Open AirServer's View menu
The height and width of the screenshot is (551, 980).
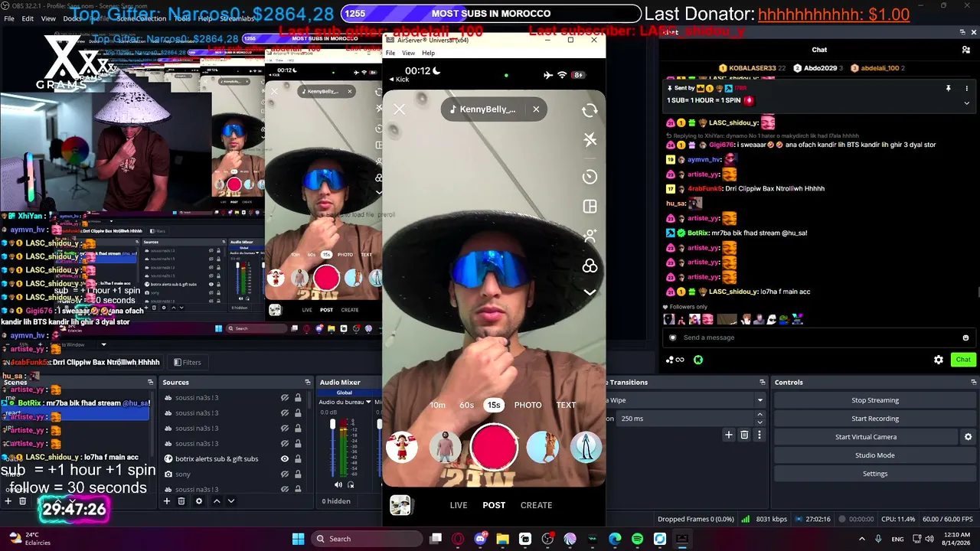409,53
